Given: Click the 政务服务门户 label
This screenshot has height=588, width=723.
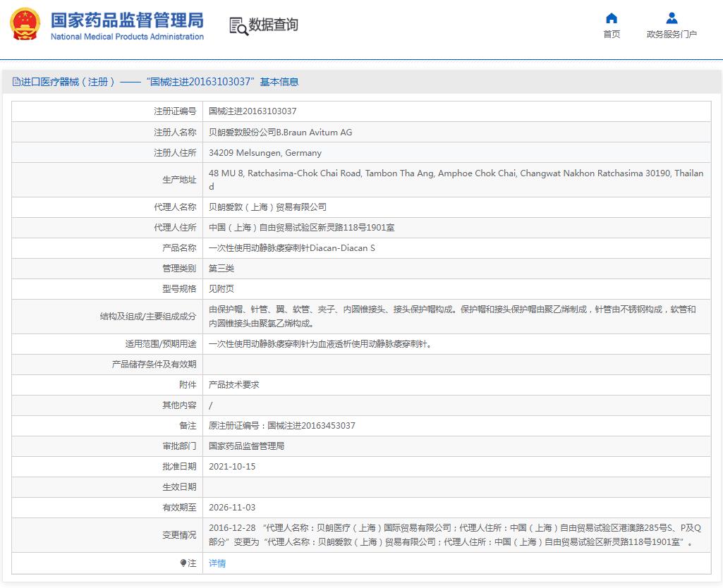Looking at the screenshot, I should (672, 34).
